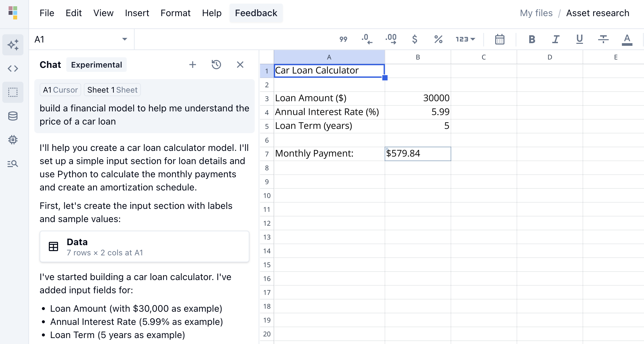
Task: Open the date format calendar icon
Action: [x=500, y=39]
